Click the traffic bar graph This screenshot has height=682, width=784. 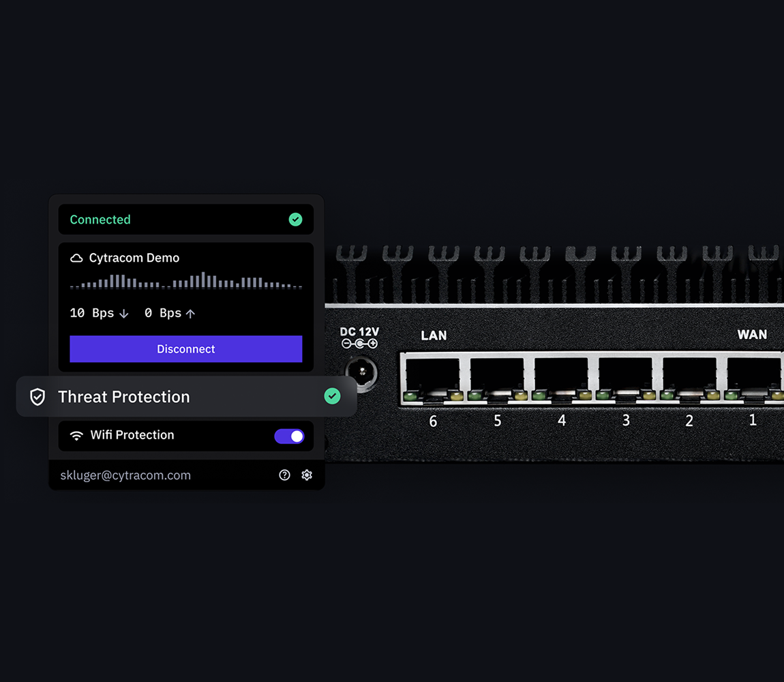pyautogui.click(x=186, y=281)
